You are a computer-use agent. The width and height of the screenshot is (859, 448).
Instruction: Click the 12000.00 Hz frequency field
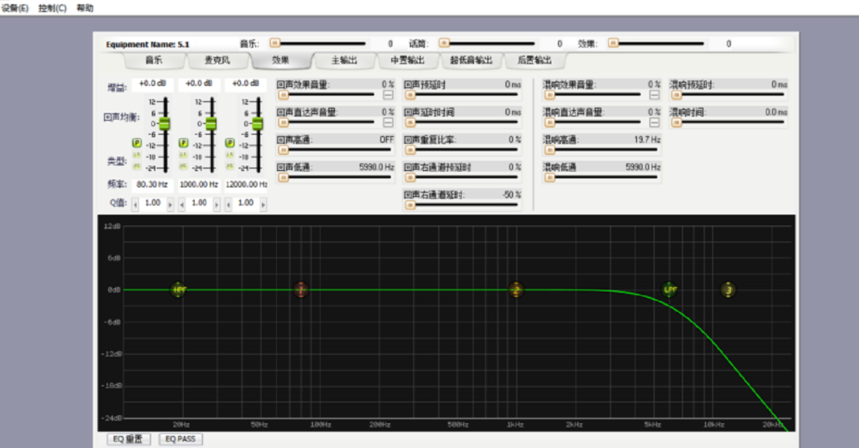246,185
